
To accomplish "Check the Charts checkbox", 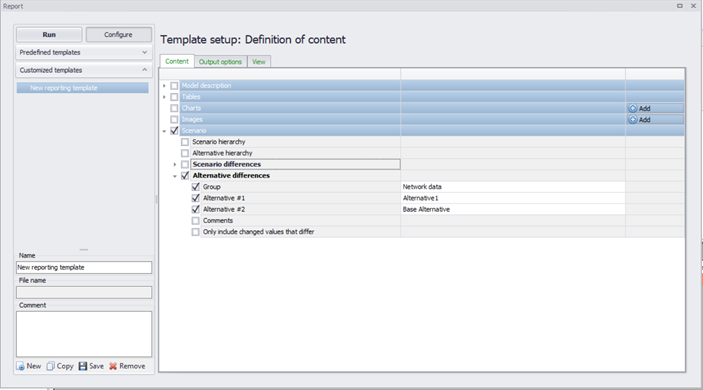I will pyautogui.click(x=174, y=108).
